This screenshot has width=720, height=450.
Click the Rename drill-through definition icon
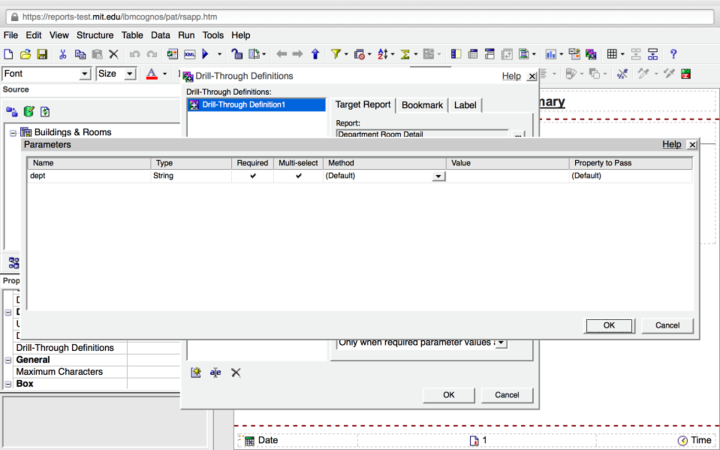pyautogui.click(x=215, y=372)
